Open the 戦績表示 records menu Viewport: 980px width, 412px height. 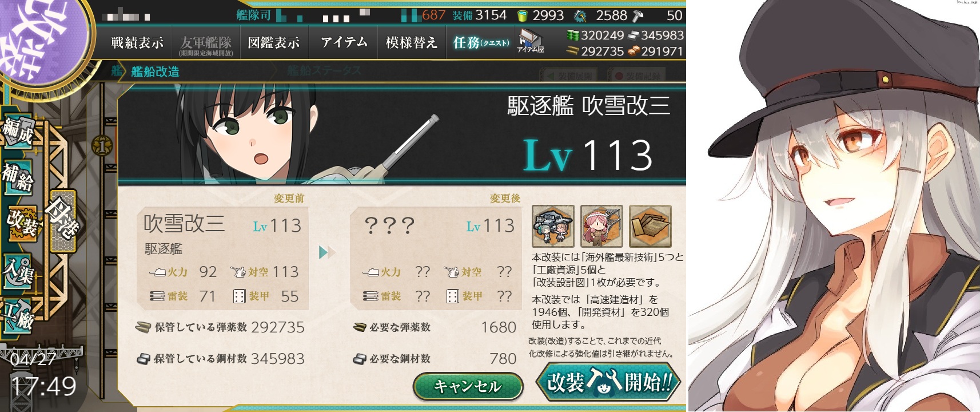coord(137,42)
